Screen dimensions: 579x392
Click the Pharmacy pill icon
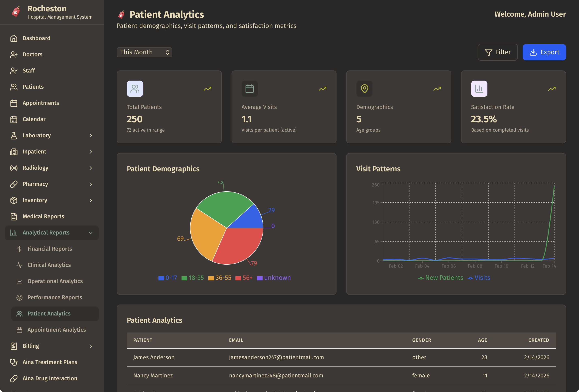click(x=14, y=184)
